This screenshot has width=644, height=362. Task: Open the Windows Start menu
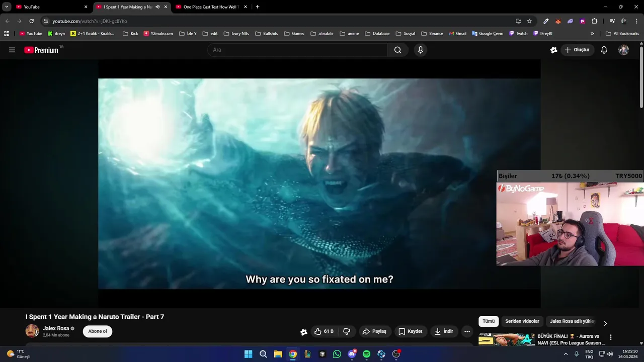(248, 354)
